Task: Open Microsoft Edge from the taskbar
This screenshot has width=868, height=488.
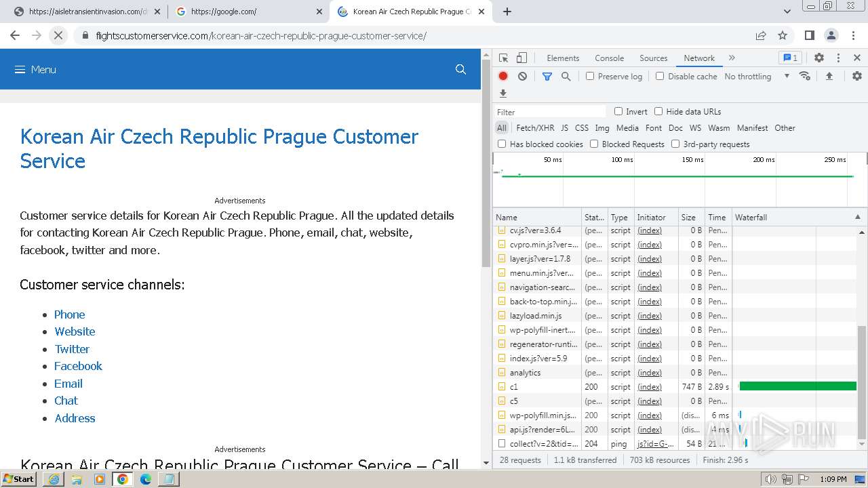Action: point(146,479)
